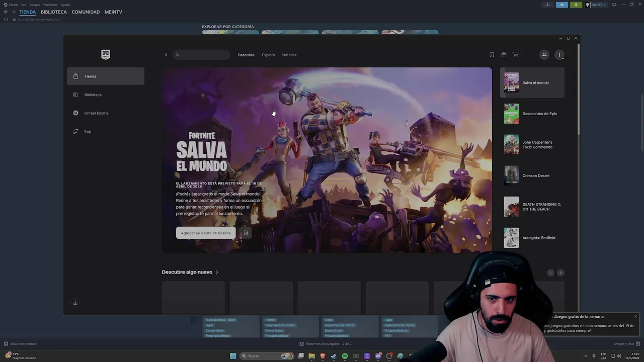Open the Ver menu in Steam
Screen dimensions: 644x362
pyautogui.click(x=23, y=5)
